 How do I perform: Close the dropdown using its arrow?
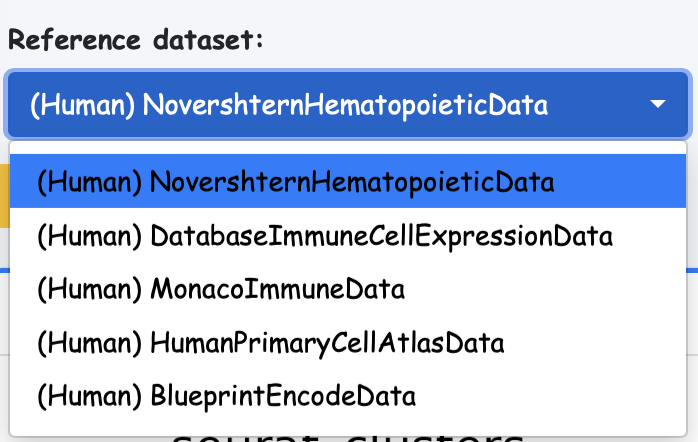point(657,104)
